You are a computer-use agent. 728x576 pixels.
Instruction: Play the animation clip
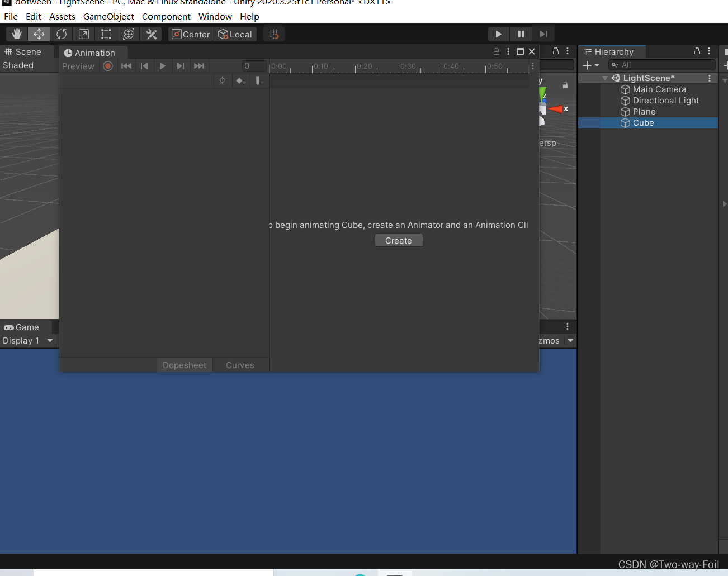click(x=162, y=66)
